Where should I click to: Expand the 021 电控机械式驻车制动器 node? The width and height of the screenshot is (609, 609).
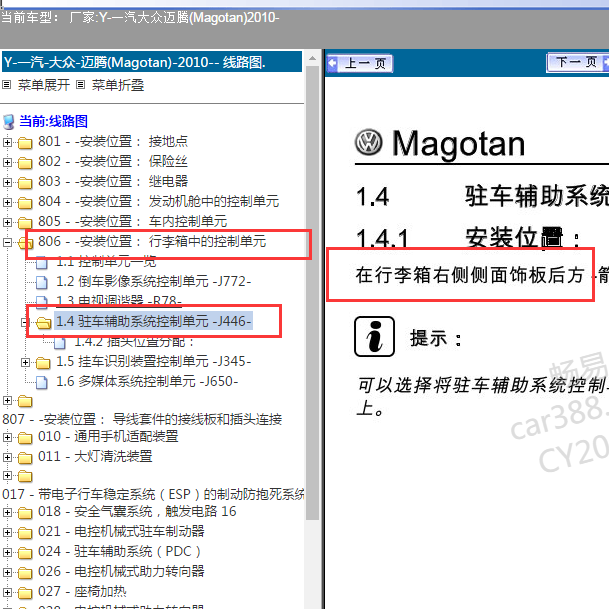[x=7, y=532]
